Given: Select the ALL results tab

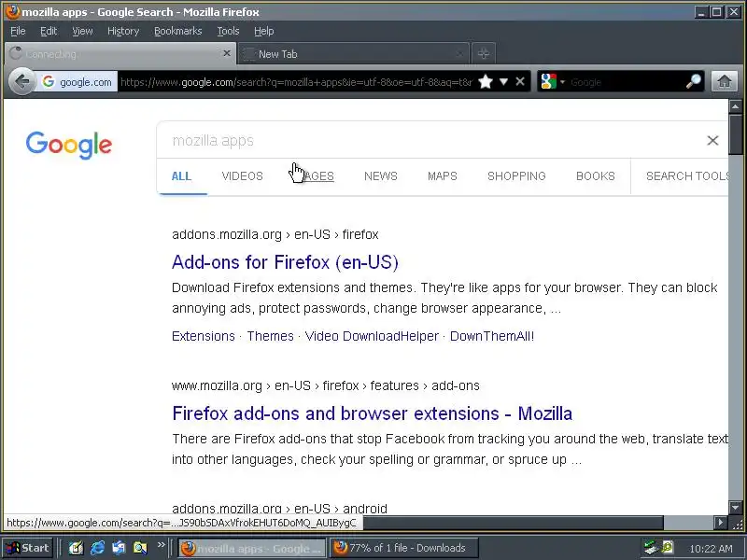Looking at the screenshot, I should tap(181, 176).
